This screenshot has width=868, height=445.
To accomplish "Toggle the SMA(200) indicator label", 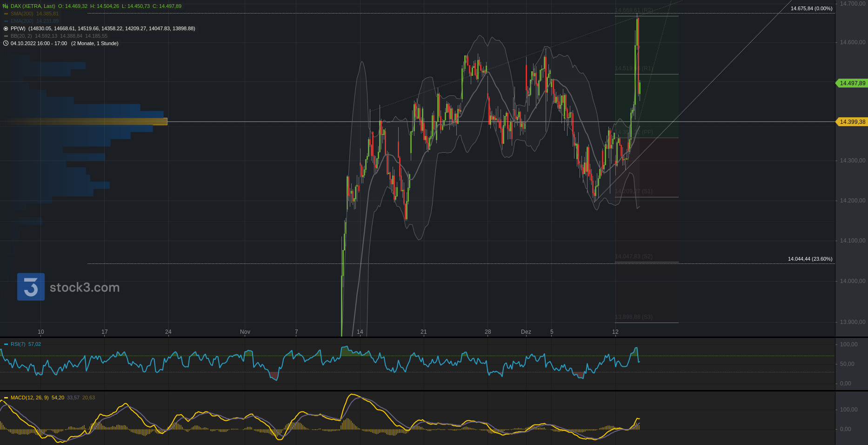I will (21, 13).
